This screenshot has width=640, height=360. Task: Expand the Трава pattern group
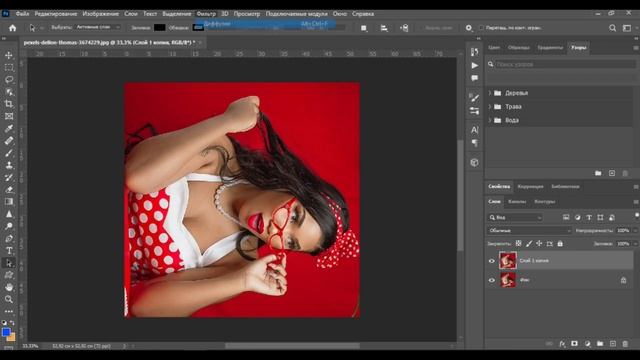click(x=490, y=107)
